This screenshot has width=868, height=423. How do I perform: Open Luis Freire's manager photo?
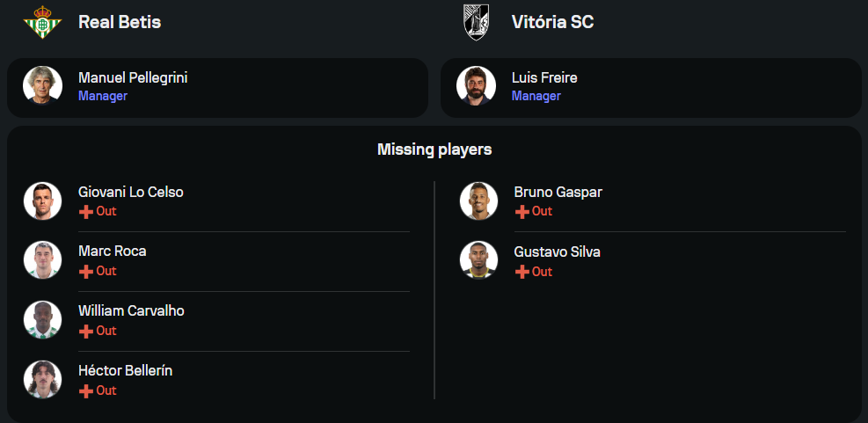point(476,85)
